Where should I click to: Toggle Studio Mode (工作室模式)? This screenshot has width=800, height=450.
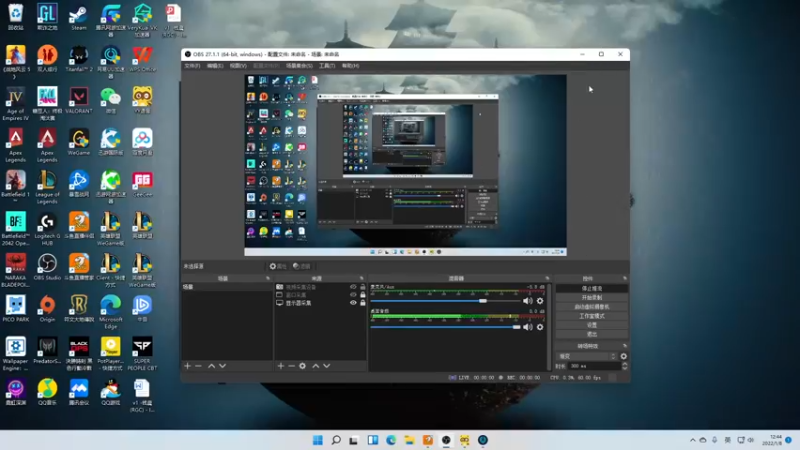(592, 316)
